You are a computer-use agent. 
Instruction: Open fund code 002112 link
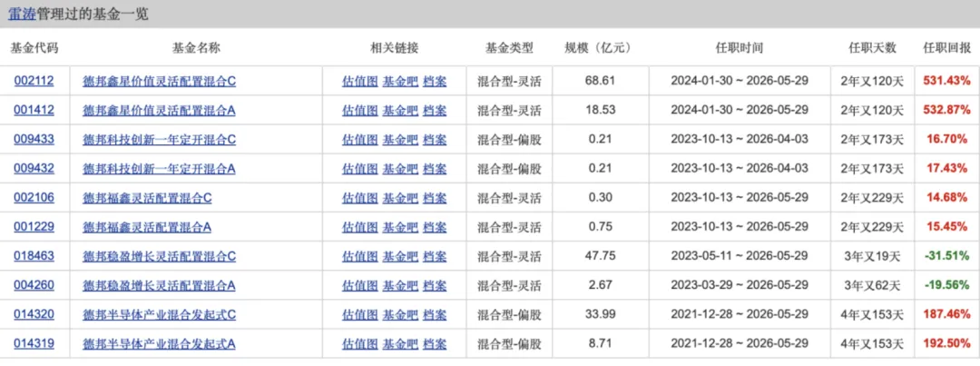34,81
